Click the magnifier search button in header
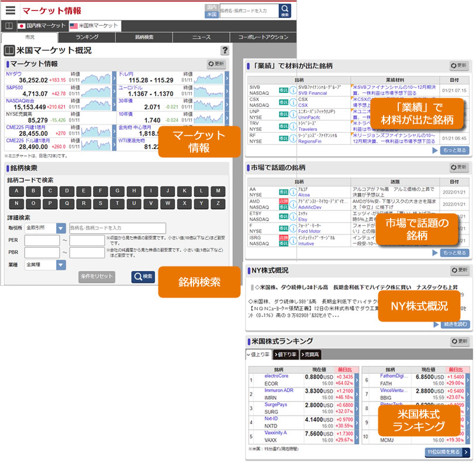 coord(285,11)
